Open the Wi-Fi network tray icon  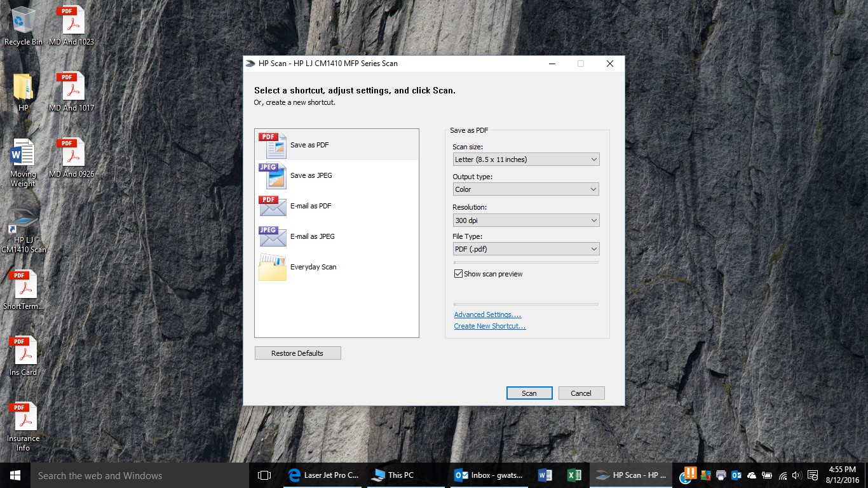(x=783, y=475)
